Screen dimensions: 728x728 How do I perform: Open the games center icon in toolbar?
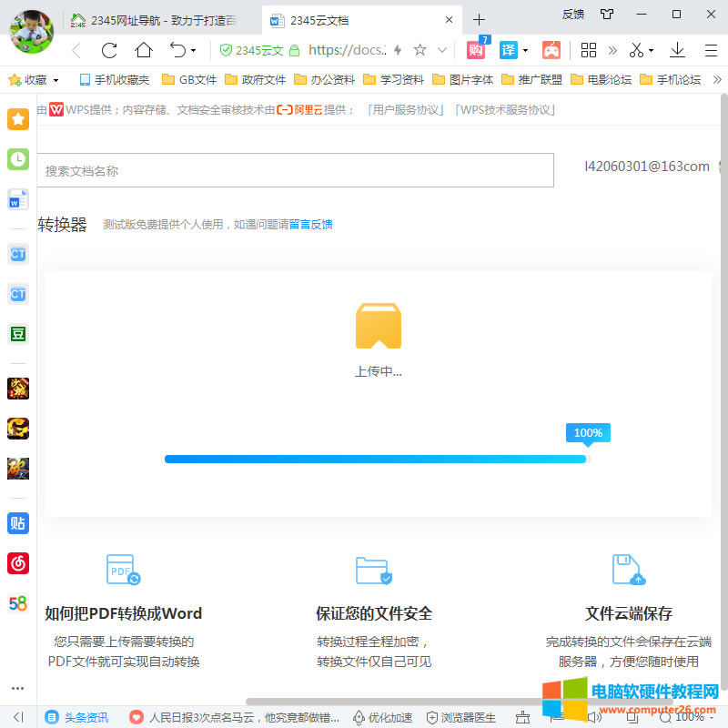coord(551,50)
